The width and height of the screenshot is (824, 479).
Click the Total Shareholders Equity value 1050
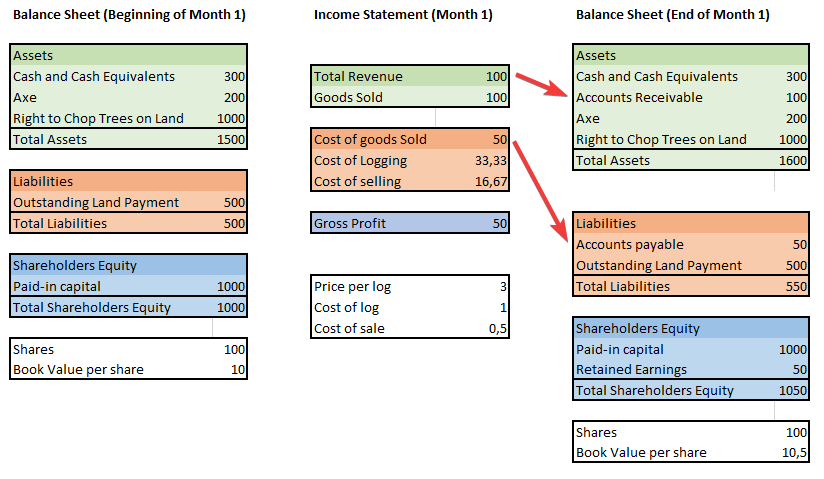tap(792, 391)
